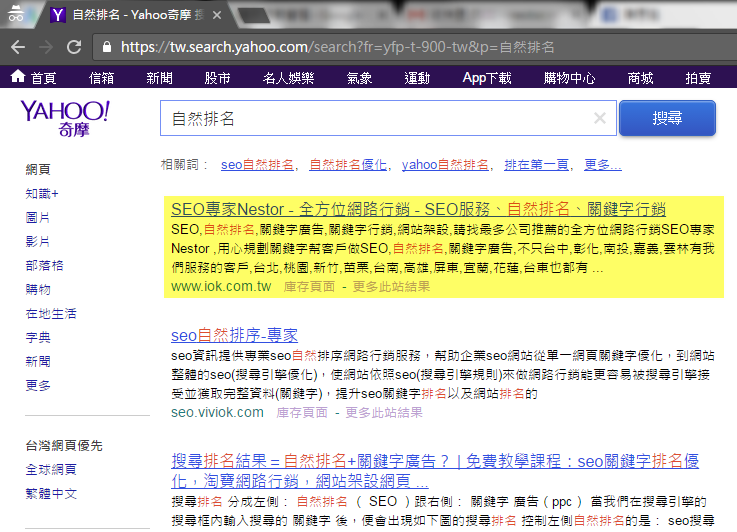The width and height of the screenshot is (737, 532).
Task: Choose 全球網頁 filter
Action: (51, 469)
